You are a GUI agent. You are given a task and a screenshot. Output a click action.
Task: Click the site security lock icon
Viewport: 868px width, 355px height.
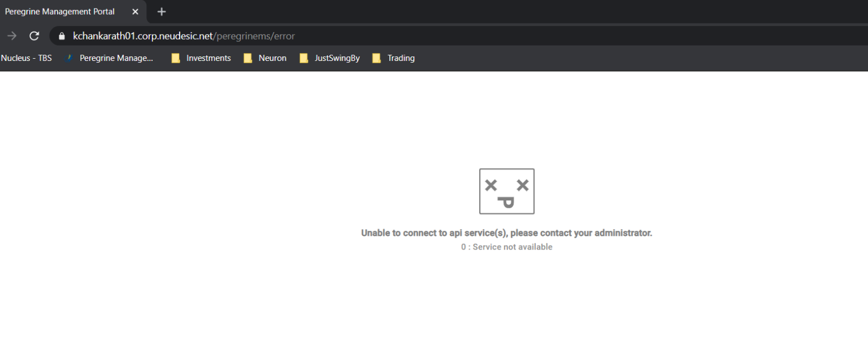[x=60, y=36]
